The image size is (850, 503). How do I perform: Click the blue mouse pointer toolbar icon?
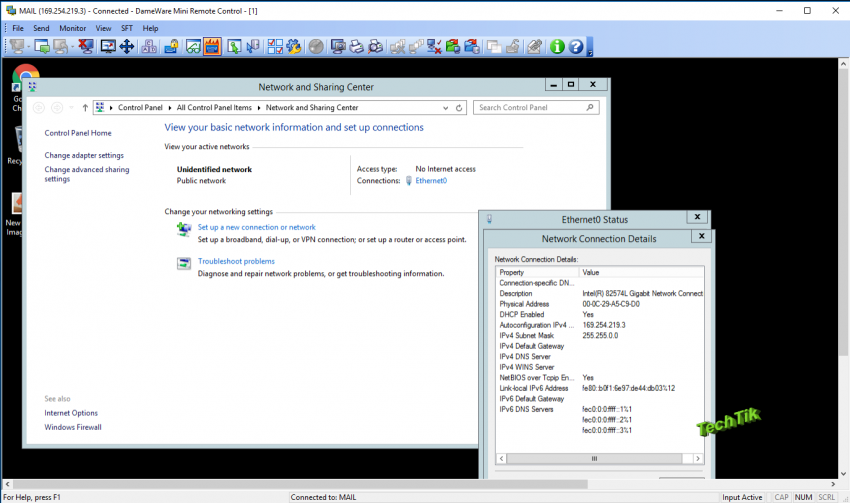[x=253, y=47]
